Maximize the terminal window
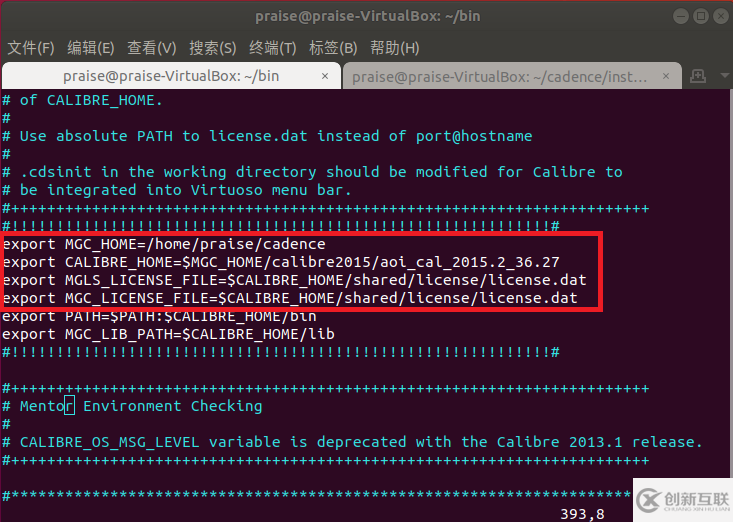 pos(701,17)
